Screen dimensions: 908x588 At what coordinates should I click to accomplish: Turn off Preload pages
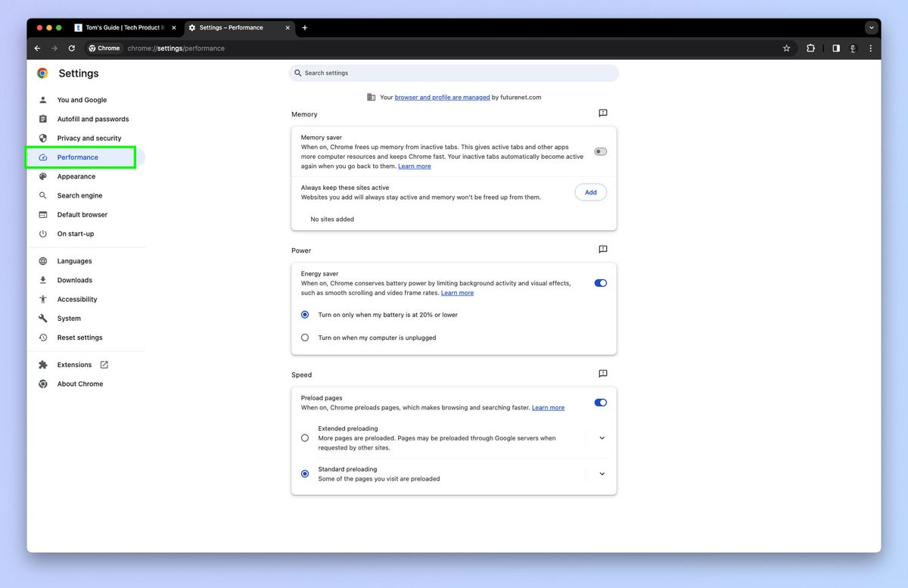[600, 402]
